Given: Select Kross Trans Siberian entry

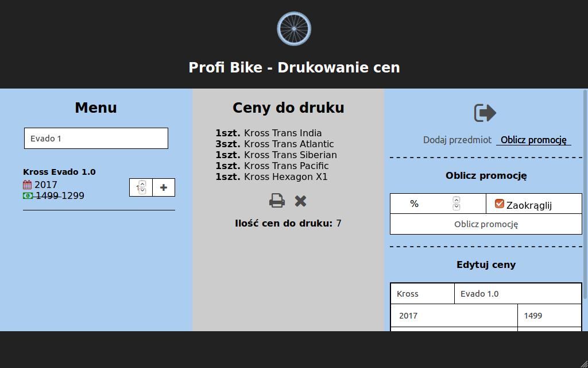Looking at the screenshot, I should pos(276,155).
